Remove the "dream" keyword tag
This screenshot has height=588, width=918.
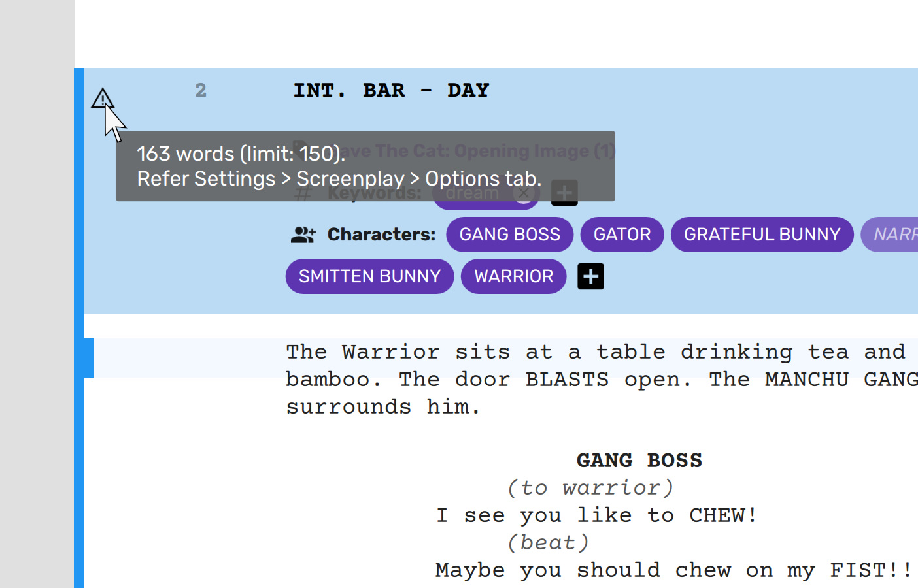524,193
